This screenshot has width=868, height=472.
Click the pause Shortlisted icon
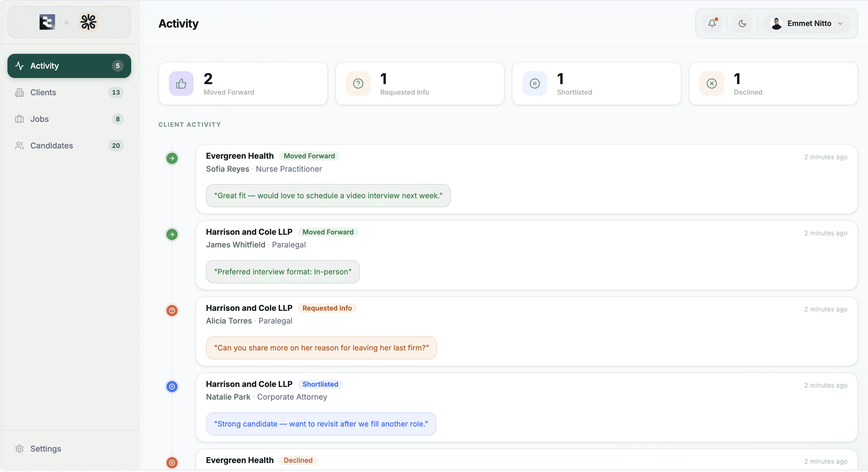[535, 84]
